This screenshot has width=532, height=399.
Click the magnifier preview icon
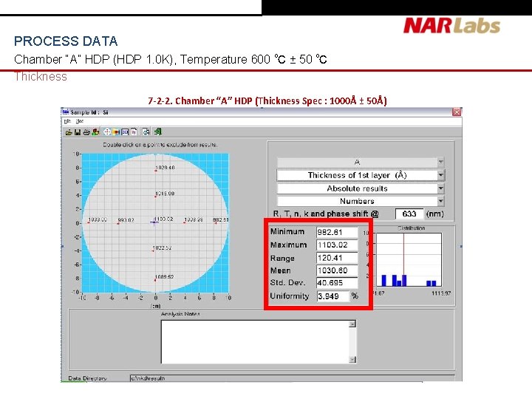146,132
